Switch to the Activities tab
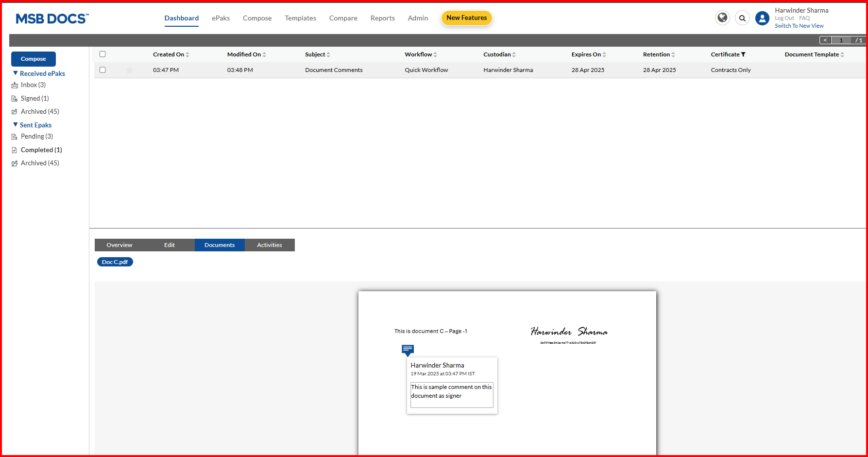868x457 pixels. (269, 245)
